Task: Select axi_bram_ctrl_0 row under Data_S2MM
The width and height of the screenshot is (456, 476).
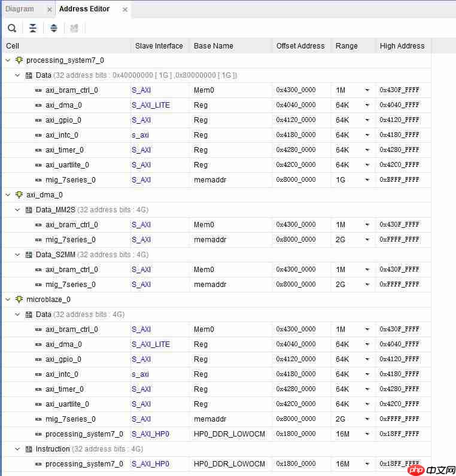Action: click(217, 270)
